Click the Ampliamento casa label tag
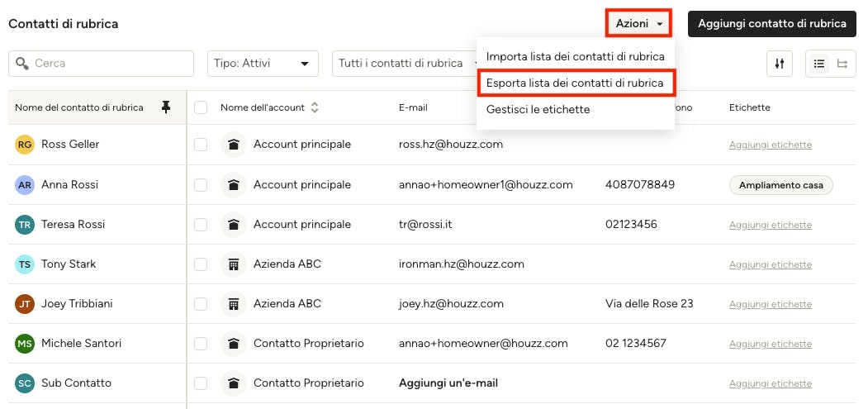 click(x=780, y=185)
